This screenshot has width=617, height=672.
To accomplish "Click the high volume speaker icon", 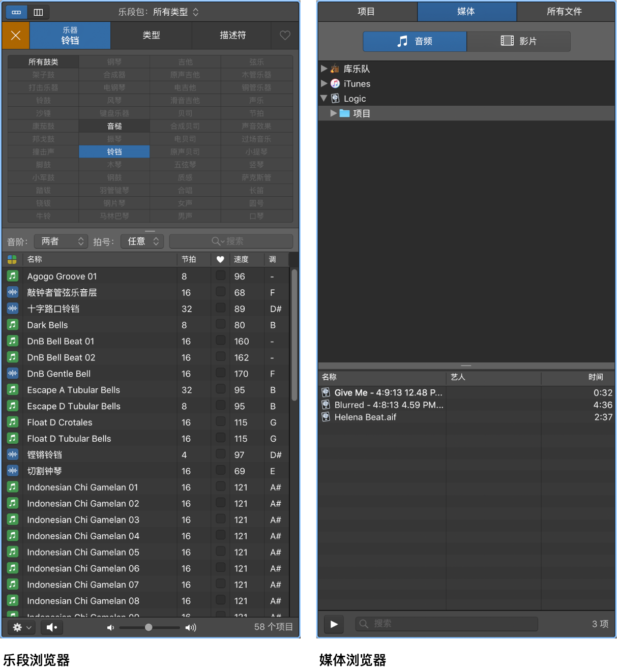I will (191, 627).
